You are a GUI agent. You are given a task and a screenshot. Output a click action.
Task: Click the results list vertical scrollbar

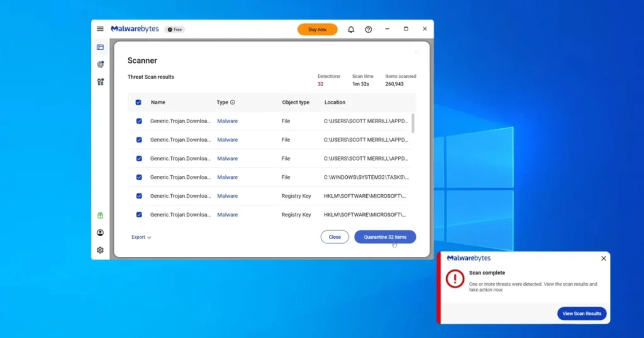coord(413,124)
